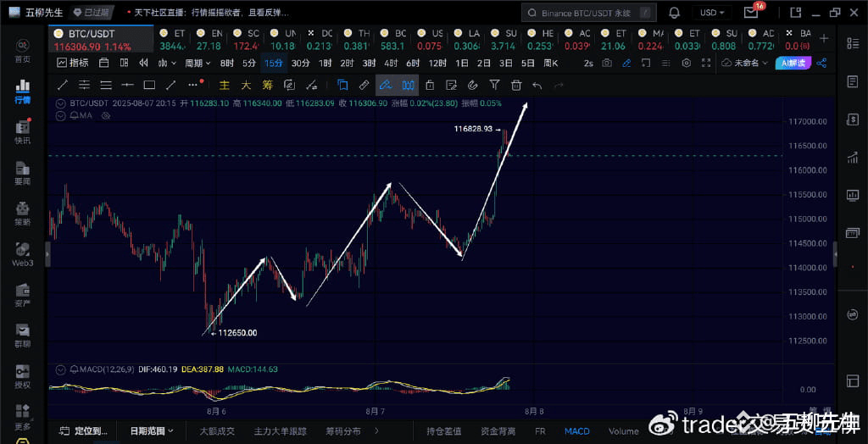This screenshot has height=444, width=868.
Task: Select the trend line drawing tool
Action: tap(63, 85)
